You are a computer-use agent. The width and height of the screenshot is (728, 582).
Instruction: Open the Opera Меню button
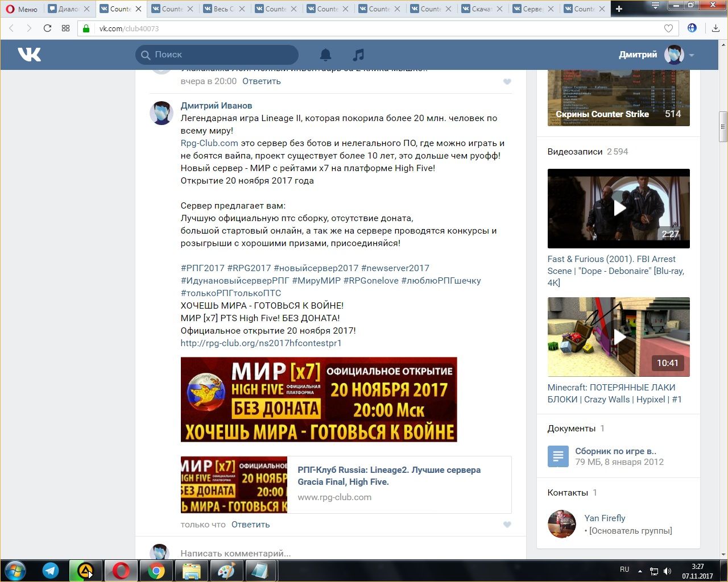coord(22,9)
